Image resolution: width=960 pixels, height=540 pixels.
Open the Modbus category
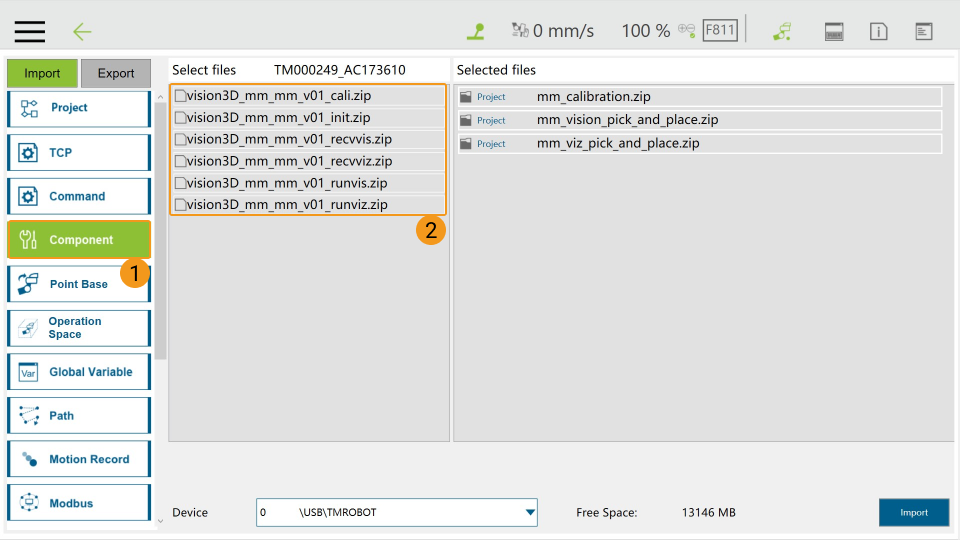[x=79, y=503]
